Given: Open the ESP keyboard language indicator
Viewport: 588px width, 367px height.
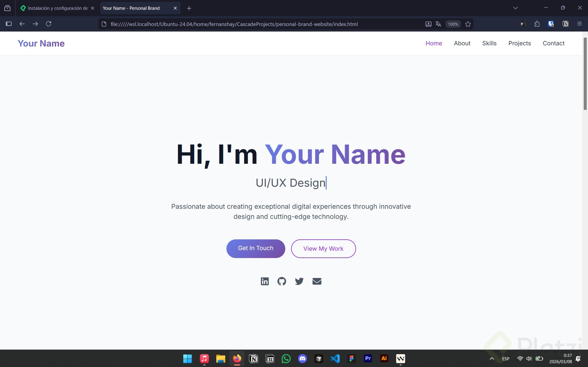Looking at the screenshot, I should (506, 359).
